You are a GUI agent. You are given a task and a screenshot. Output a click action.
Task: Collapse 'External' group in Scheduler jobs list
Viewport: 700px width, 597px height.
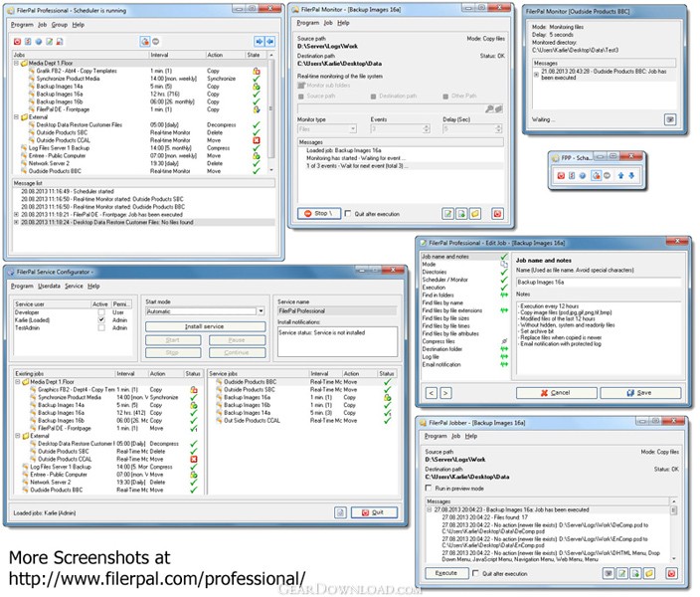[x=17, y=117]
